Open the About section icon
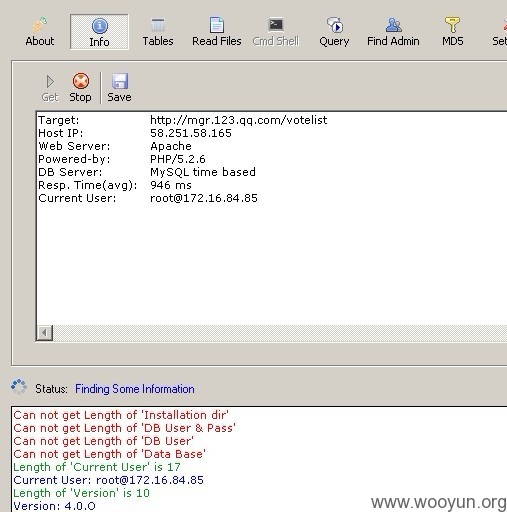 pos(40,25)
